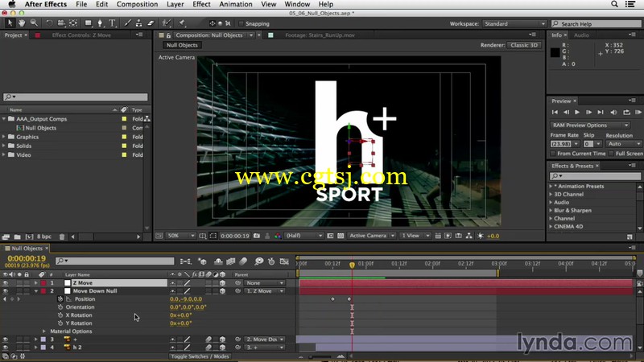Select the Pan Behind anchor tool
This screenshot has height=362, width=644.
pyautogui.click(x=73, y=23)
